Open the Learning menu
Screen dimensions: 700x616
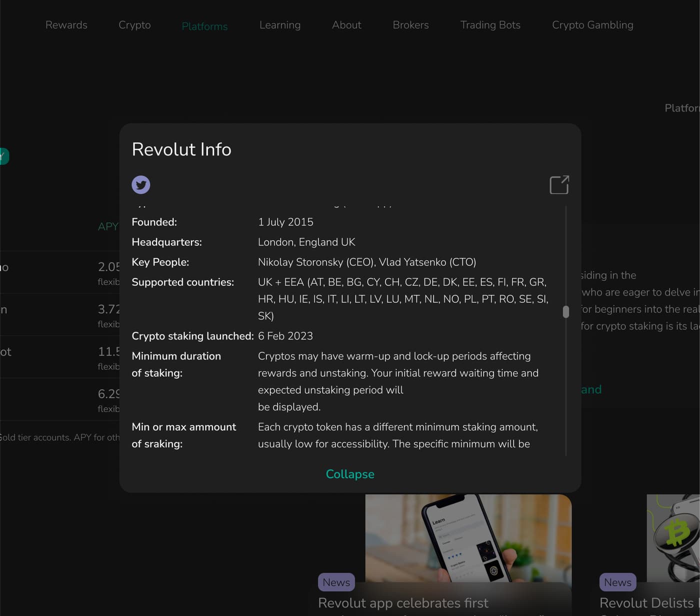(280, 25)
